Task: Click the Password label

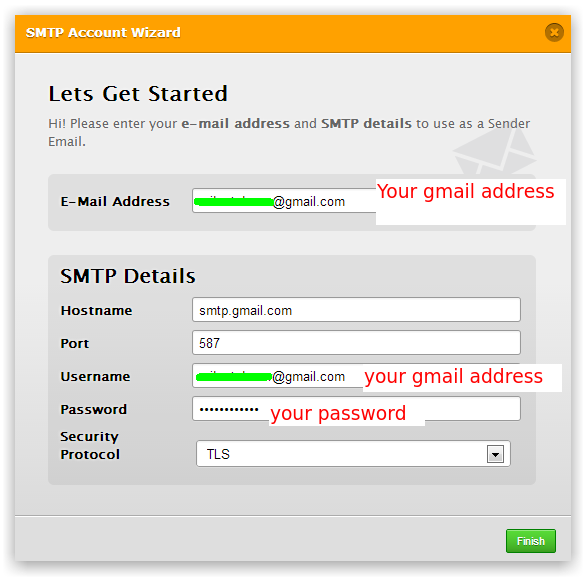Action: click(94, 409)
